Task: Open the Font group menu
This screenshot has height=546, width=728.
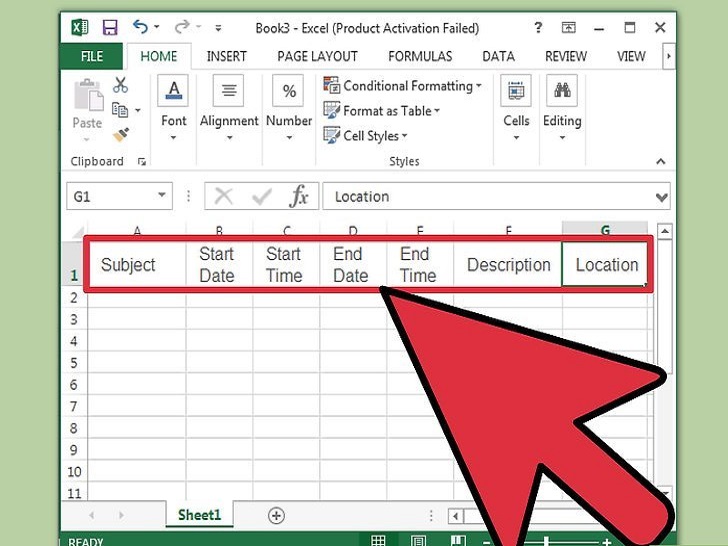Action: pos(173,108)
